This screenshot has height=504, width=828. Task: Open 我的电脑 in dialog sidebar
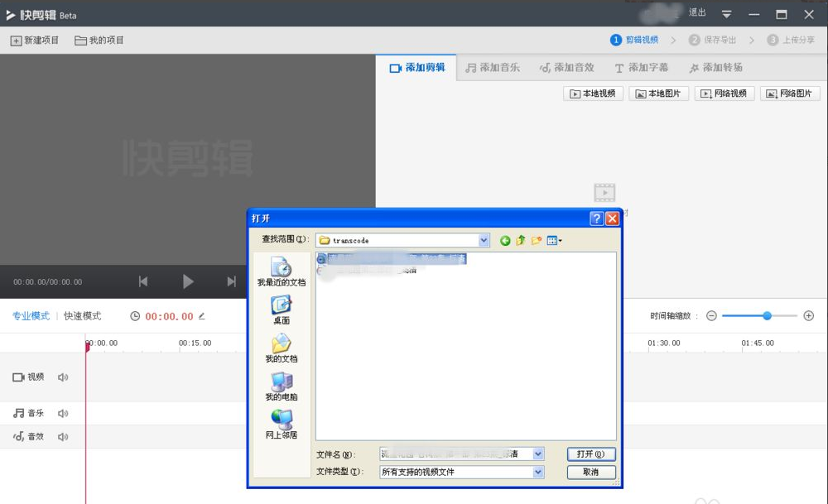[282, 386]
